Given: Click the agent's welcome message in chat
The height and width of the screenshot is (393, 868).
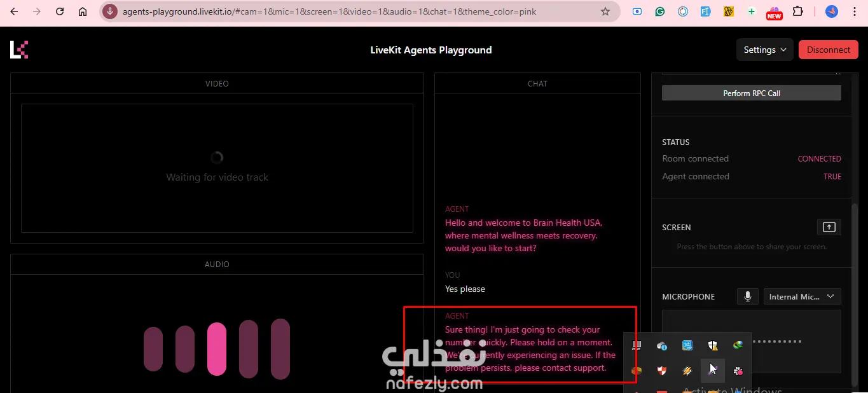Looking at the screenshot, I should tap(523, 235).
